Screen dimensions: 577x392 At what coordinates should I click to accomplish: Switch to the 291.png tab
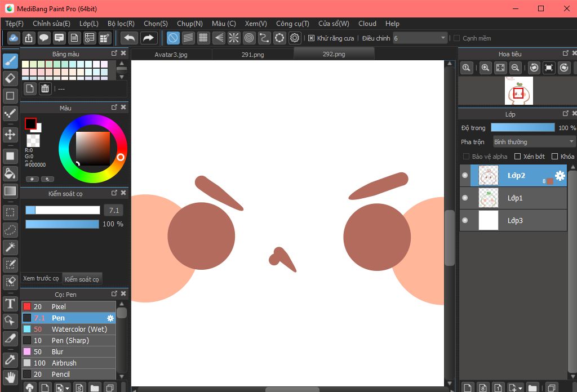[x=253, y=55]
